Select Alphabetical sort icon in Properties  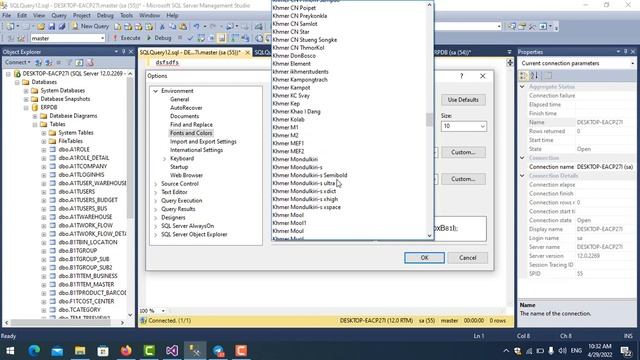click(534, 76)
